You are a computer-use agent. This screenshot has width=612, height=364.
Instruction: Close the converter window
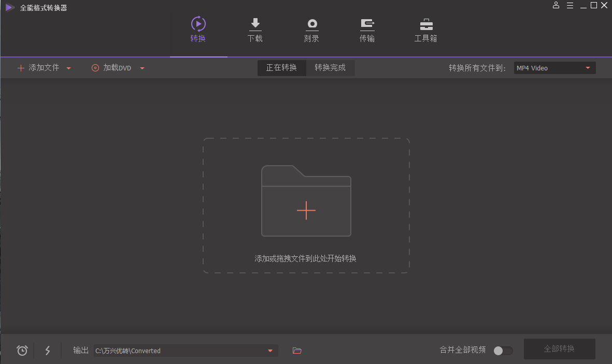pos(604,5)
